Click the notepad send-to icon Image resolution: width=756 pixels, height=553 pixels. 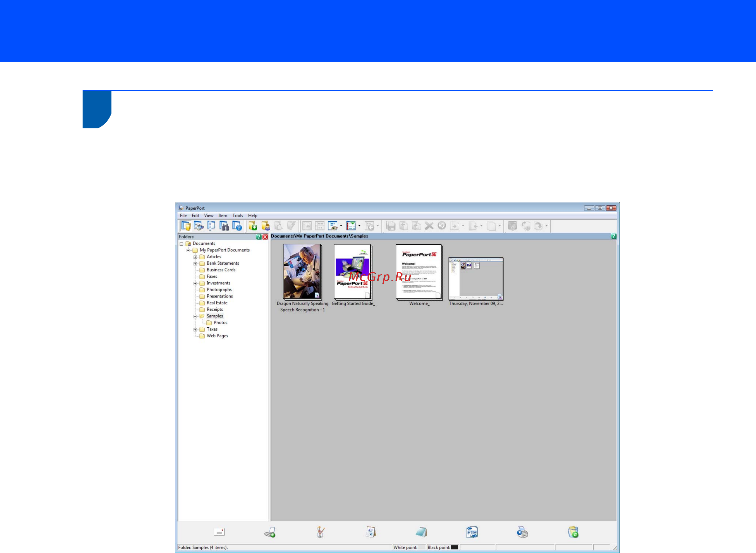[x=421, y=532]
